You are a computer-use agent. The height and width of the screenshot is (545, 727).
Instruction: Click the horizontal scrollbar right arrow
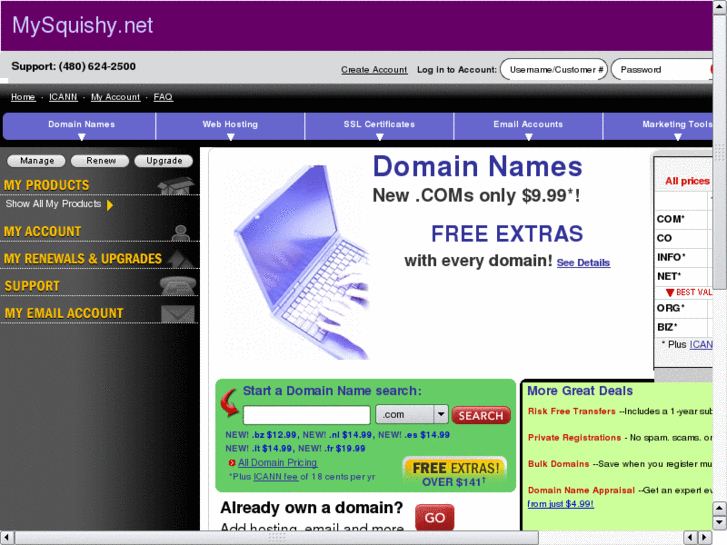(704, 538)
